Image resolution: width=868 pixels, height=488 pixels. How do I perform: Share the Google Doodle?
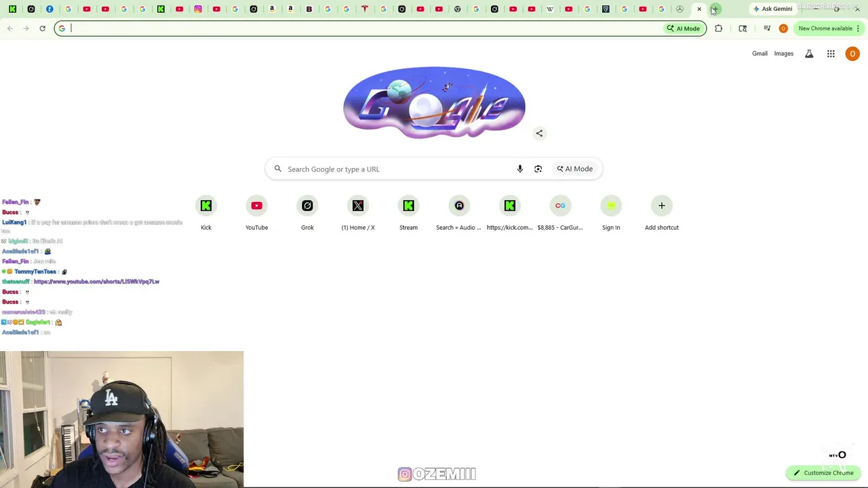[x=539, y=134]
